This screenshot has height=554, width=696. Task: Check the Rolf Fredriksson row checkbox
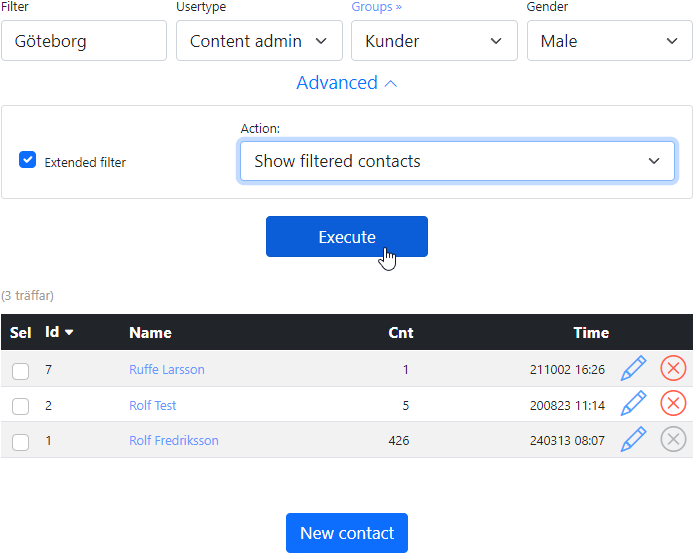tap(20, 441)
